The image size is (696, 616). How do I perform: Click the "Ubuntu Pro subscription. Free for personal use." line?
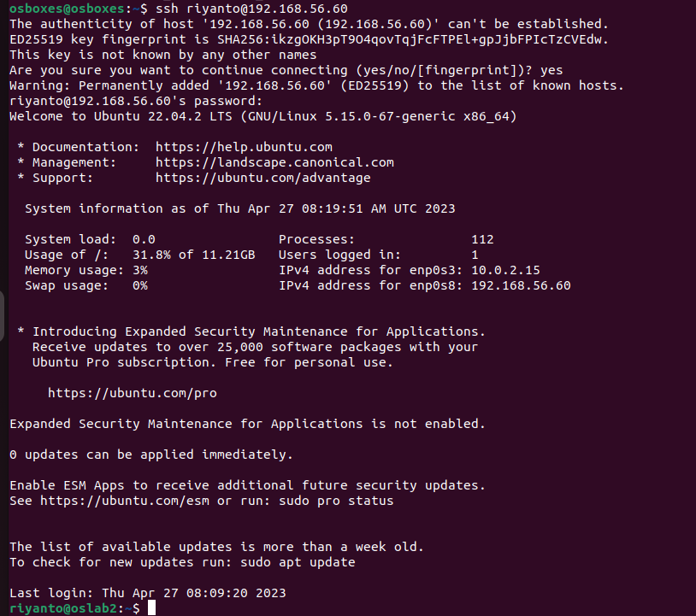(213, 362)
